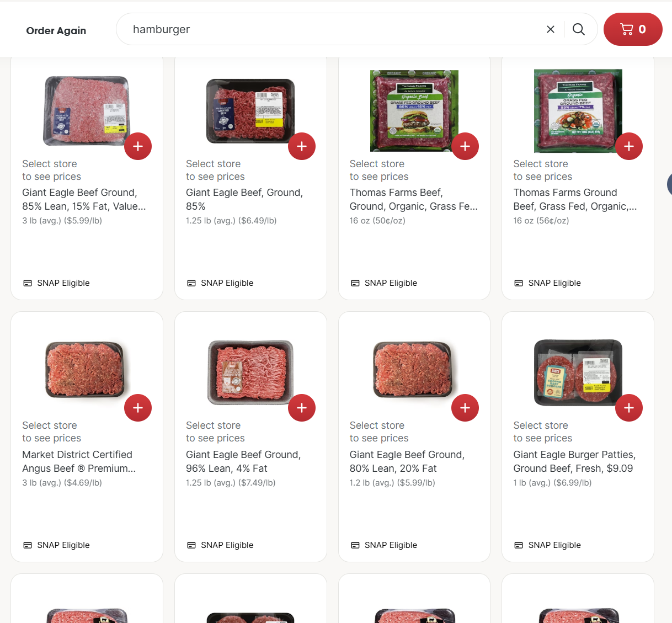Open Giant Eagle Beef Ground, 80% Lean title
This screenshot has height=623, width=672.
(407, 461)
